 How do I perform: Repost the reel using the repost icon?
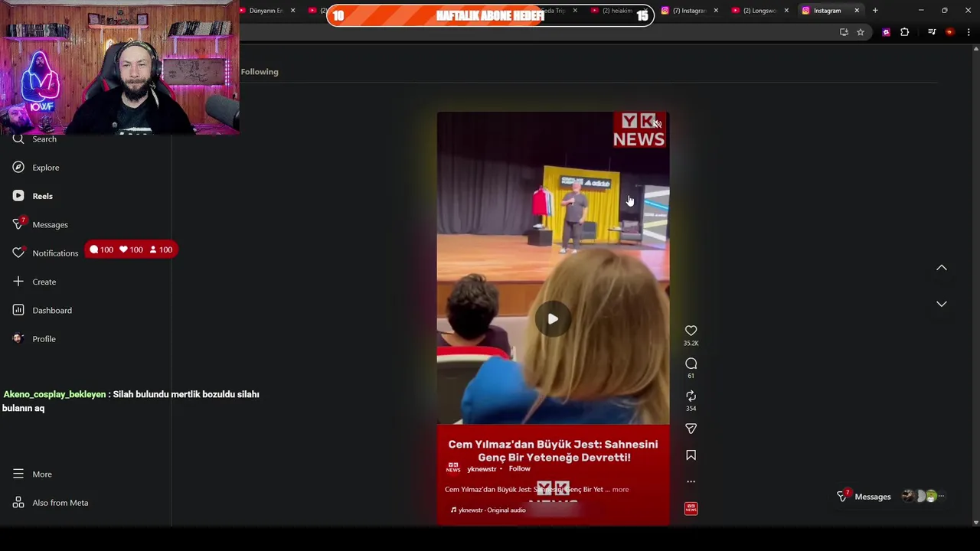click(691, 396)
